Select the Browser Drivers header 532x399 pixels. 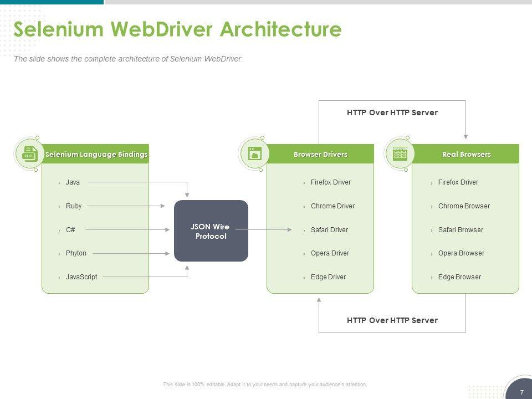click(320, 154)
